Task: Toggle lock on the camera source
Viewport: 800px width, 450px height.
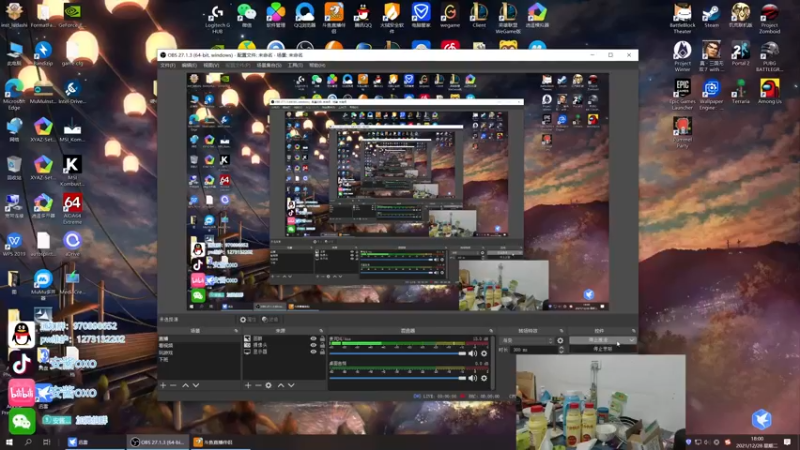Action: (x=322, y=345)
